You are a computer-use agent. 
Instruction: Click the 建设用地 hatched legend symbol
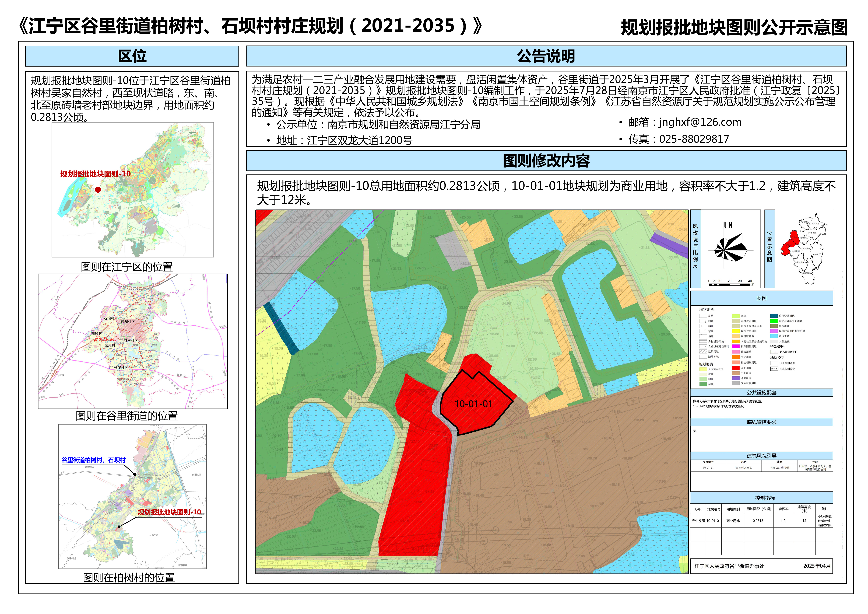tap(703, 352)
